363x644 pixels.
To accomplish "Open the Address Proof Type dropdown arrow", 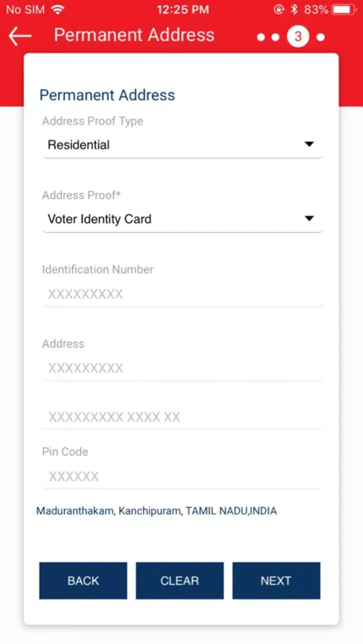I will (x=309, y=144).
